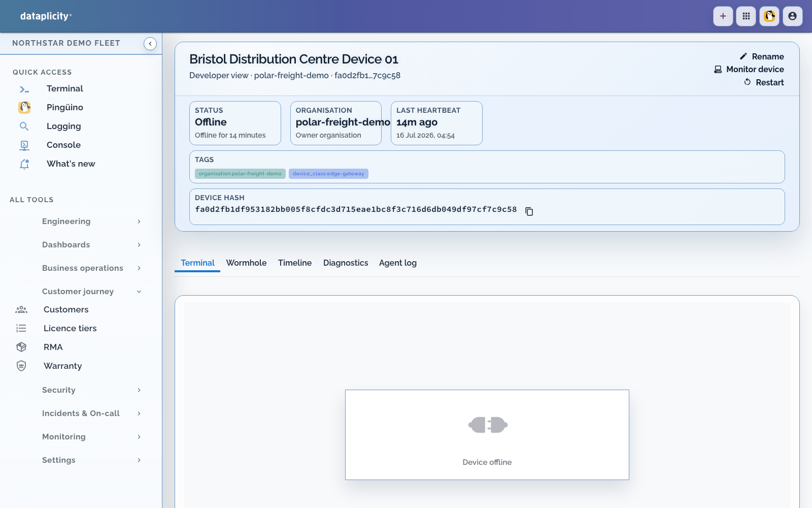Go to dataplicity home logo

click(x=46, y=16)
